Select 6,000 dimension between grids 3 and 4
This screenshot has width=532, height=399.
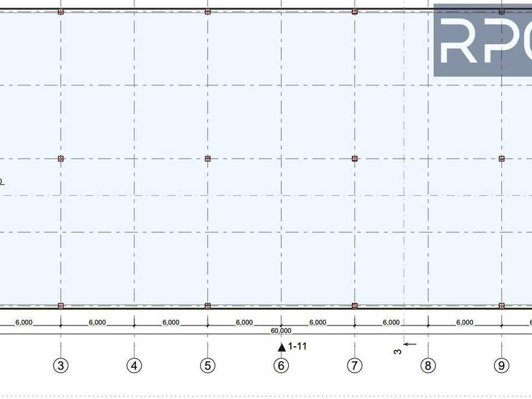(98, 322)
